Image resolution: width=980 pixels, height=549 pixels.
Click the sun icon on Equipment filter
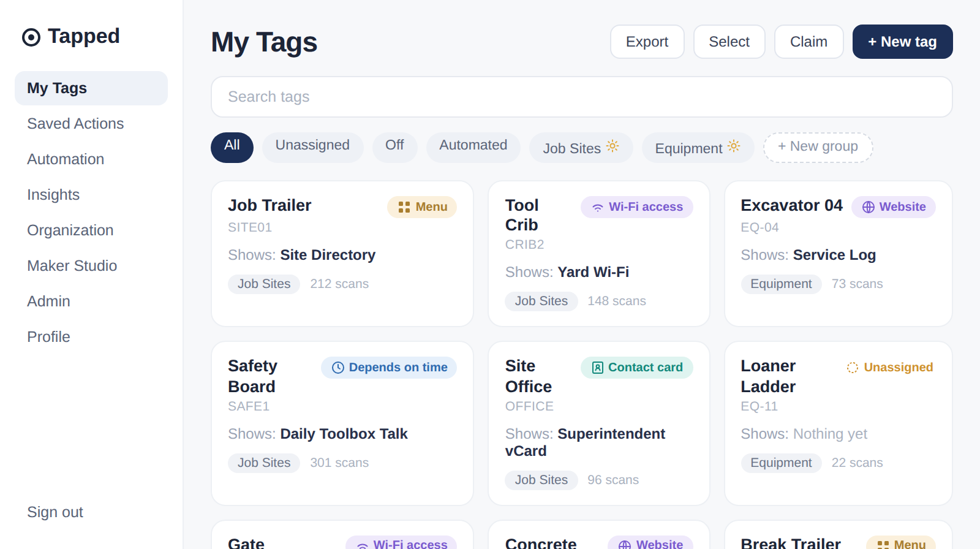pos(734,146)
